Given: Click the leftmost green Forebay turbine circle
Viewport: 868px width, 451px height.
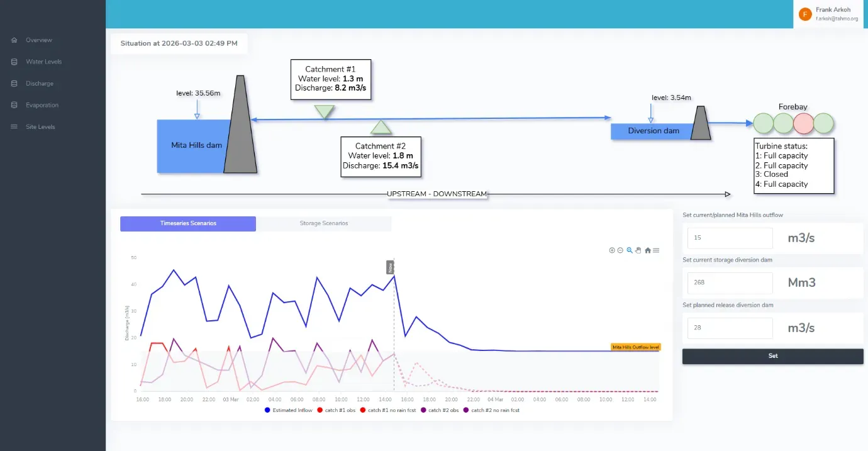Looking at the screenshot, I should coord(764,123).
